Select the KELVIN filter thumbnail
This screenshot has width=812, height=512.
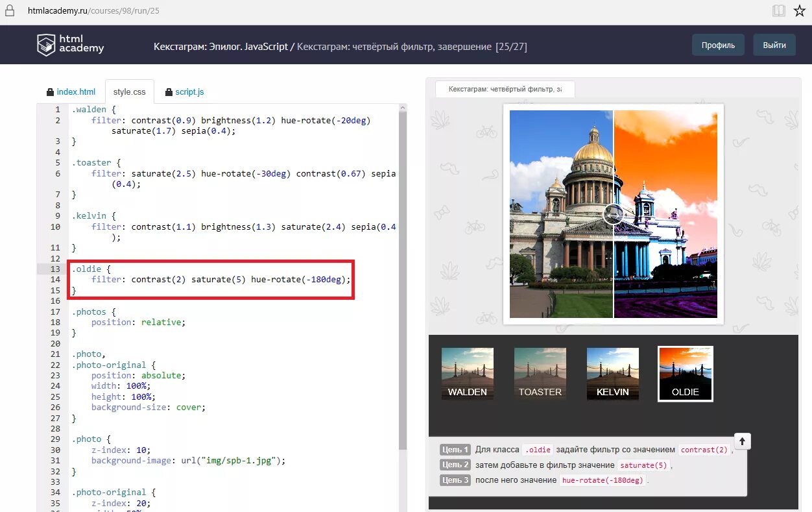[613, 374]
